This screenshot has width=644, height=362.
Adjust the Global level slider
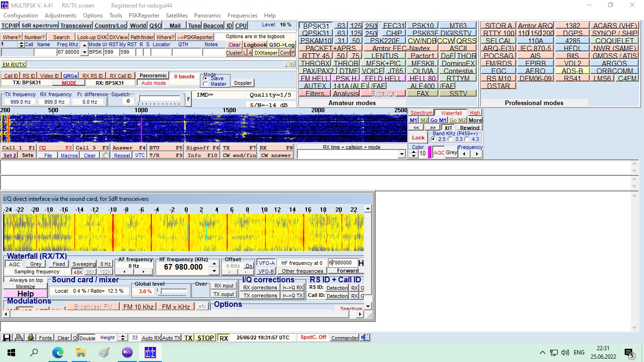(x=159, y=291)
